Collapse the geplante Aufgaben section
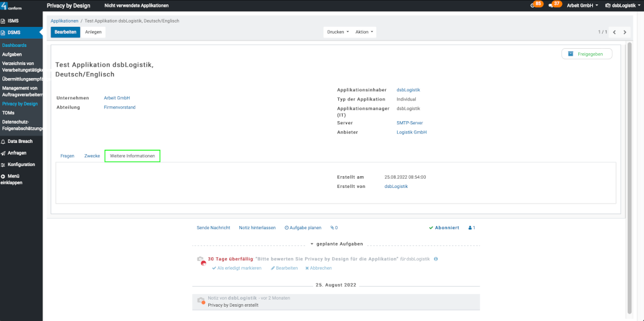The width and height of the screenshot is (644, 321). 337,244
